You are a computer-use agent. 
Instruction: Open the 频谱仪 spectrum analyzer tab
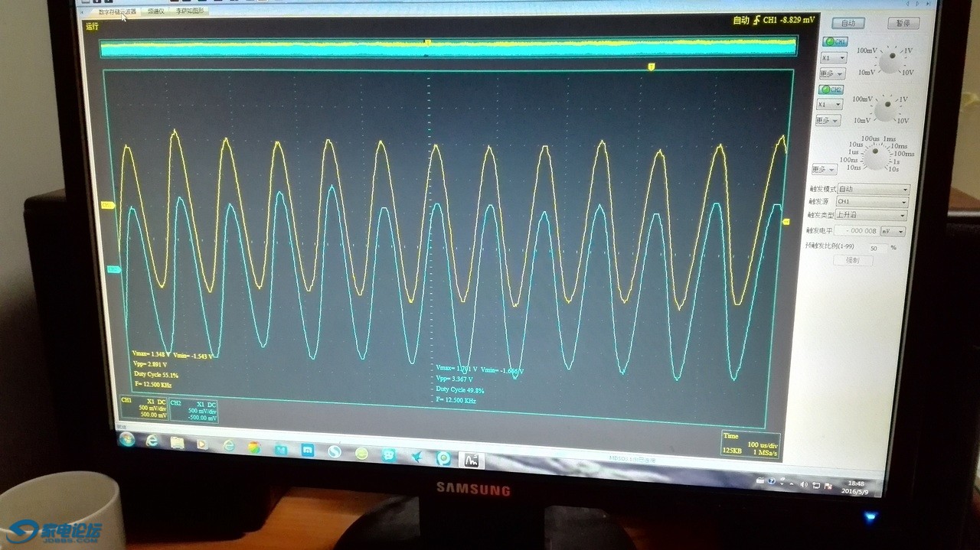click(156, 11)
